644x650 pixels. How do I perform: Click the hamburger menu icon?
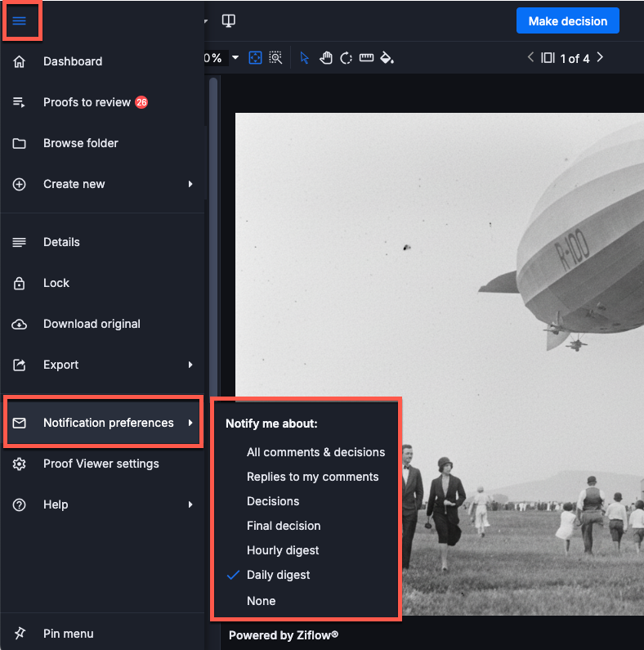pos(20,20)
